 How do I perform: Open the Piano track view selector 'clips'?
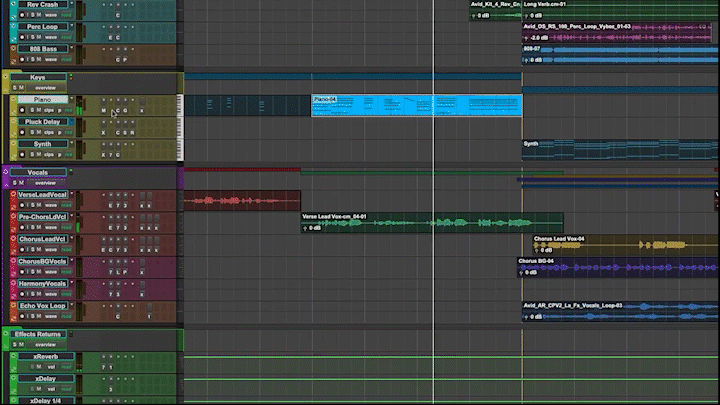click(50, 110)
